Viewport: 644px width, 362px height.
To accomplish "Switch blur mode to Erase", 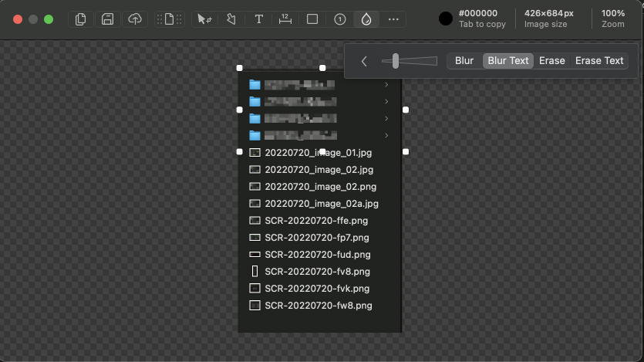I will (x=551, y=61).
